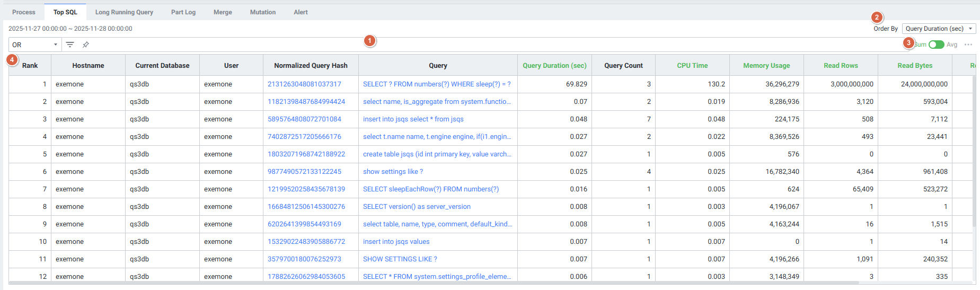Toggle the Sum/Avg switch

coord(936,45)
